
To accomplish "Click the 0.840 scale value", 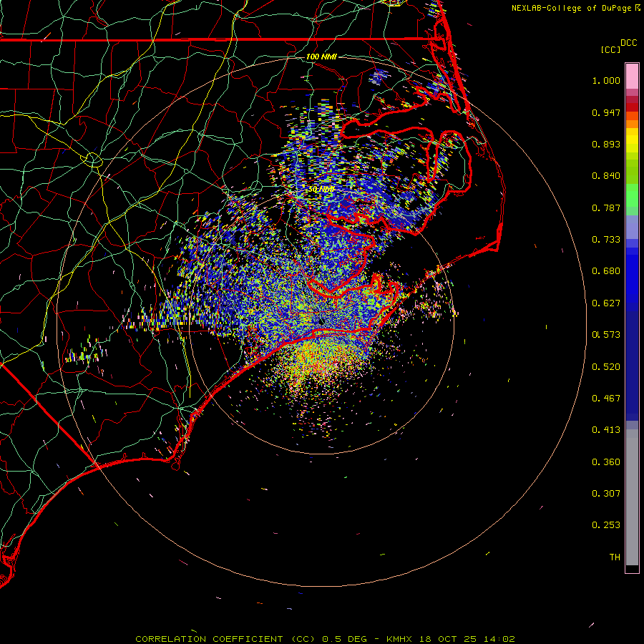I will (x=606, y=176).
